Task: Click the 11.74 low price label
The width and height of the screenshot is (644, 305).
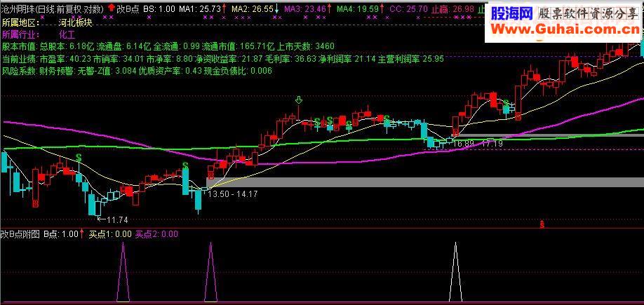Action: pos(117,220)
